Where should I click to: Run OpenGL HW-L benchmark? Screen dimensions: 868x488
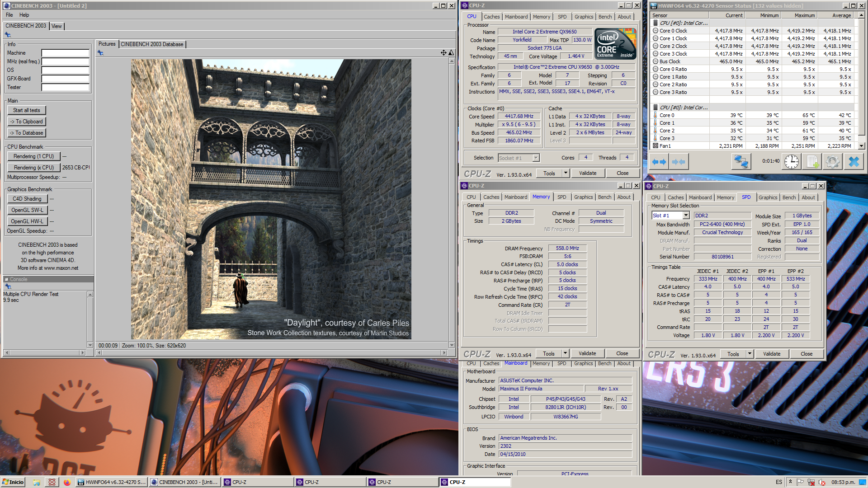(27, 221)
